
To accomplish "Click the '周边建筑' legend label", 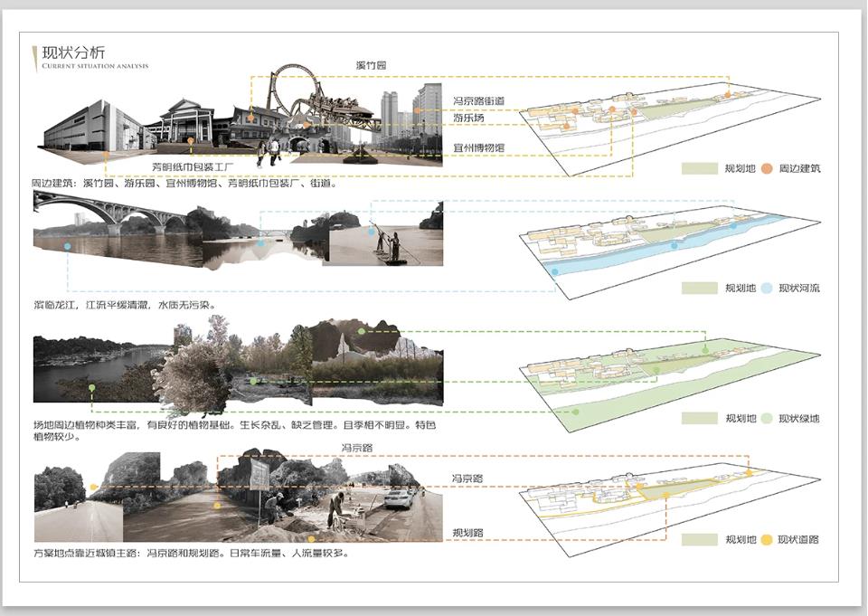I will tap(799, 168).
